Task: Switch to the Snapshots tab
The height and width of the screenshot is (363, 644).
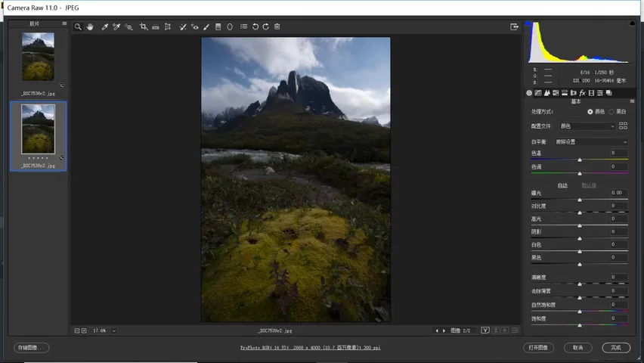Action: [x=609, y=93]
